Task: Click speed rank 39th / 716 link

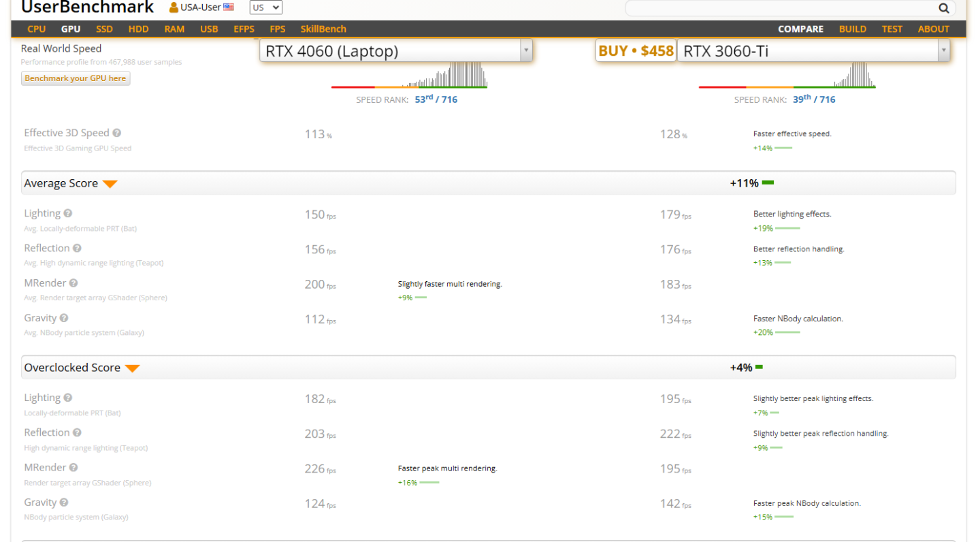Action: pos(814,99)
